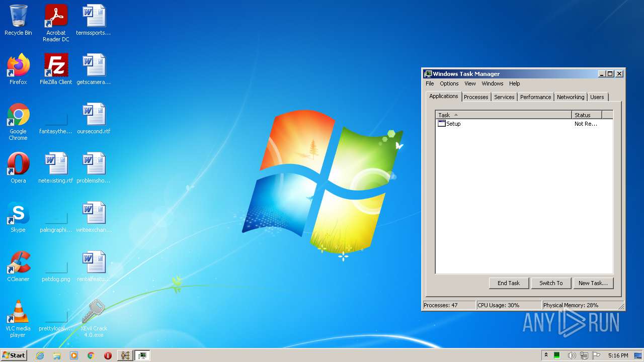
Task: Launch CCleaner desktop shortcut
Action: [18, 266]
